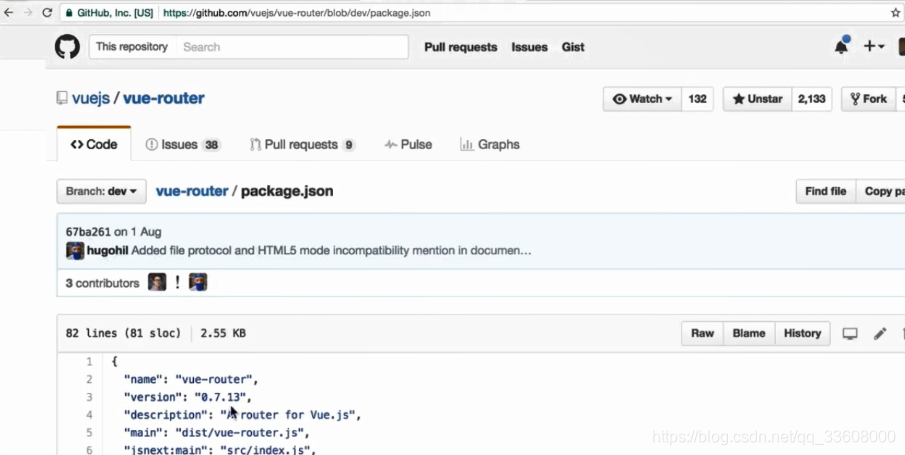
Task: Click the repository book icon beside vuejs
Action: 62,98
